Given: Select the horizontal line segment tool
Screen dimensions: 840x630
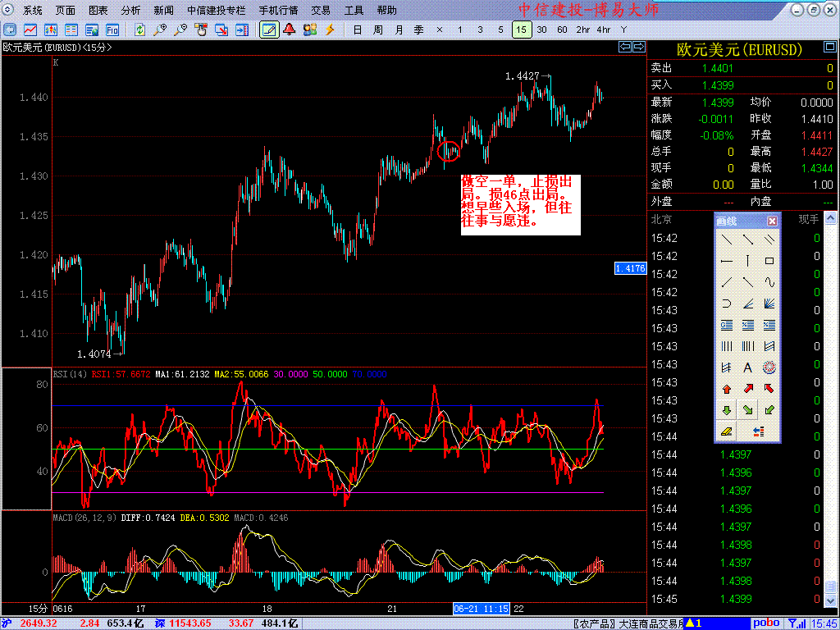Looking at the screenshot, I should (x=727, y=262).
